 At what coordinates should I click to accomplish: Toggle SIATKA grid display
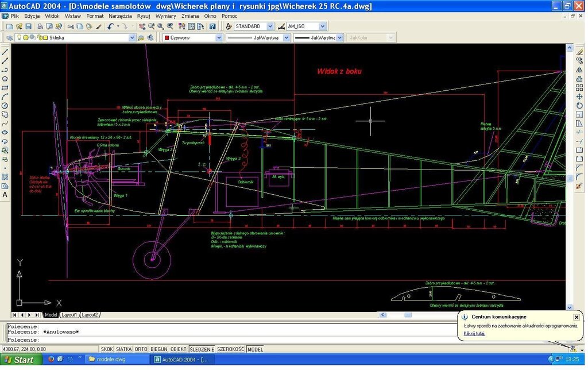(x=123, y=349)
